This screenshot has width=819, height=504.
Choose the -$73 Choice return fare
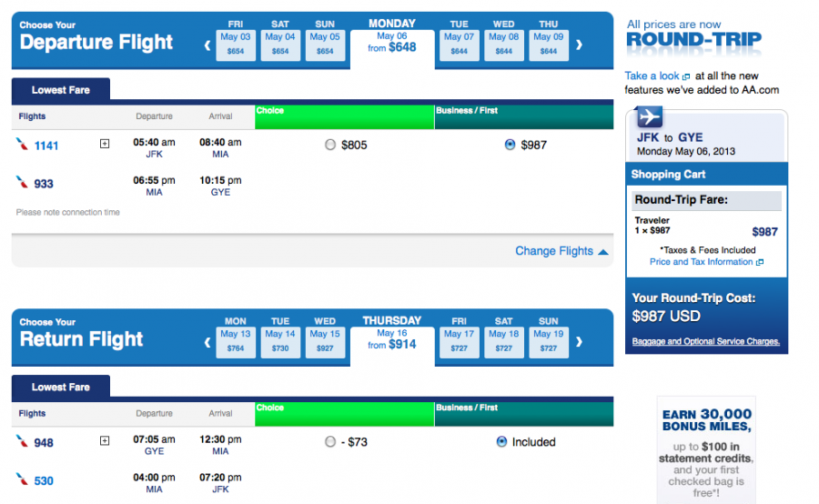point(330,442)
